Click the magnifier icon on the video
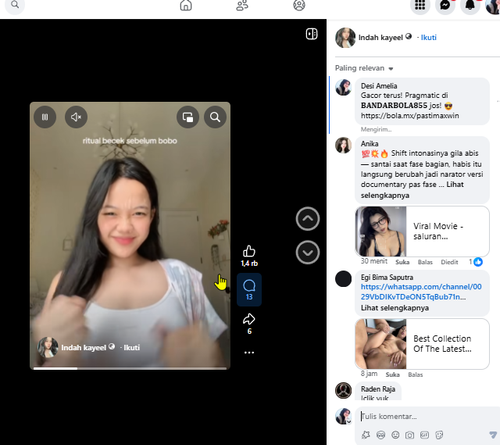The width and height of the screenshot is (500, 445). (215, 117)
